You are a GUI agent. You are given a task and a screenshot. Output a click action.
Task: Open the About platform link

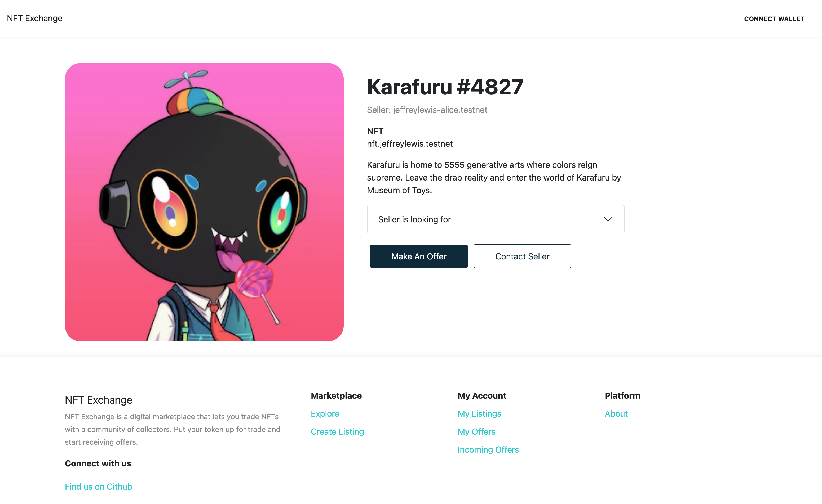coord(616,413)
